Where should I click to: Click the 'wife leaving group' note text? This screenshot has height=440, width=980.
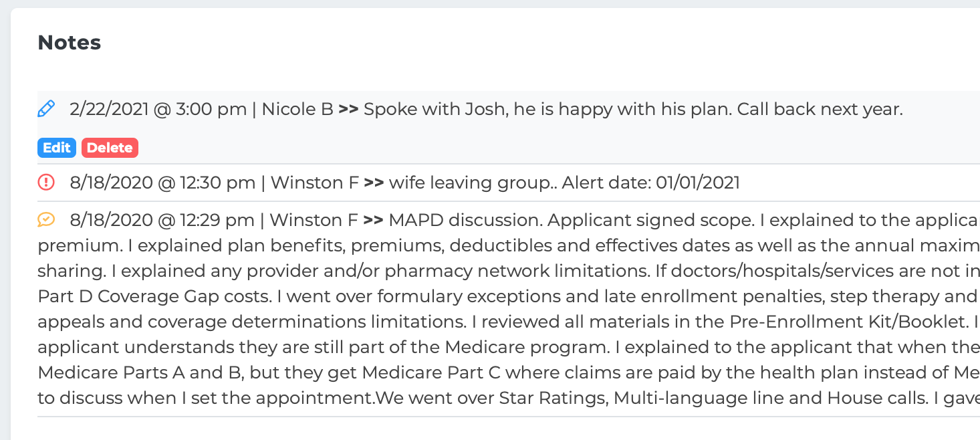473,183
